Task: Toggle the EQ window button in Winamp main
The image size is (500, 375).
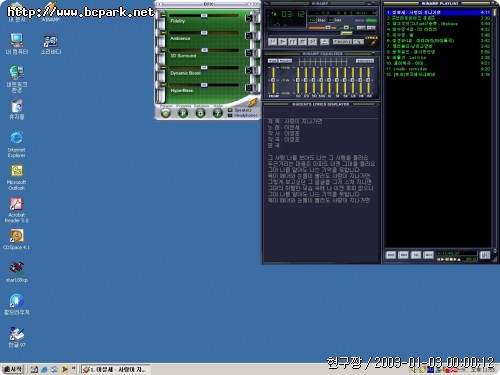Action: click(361, 28)
